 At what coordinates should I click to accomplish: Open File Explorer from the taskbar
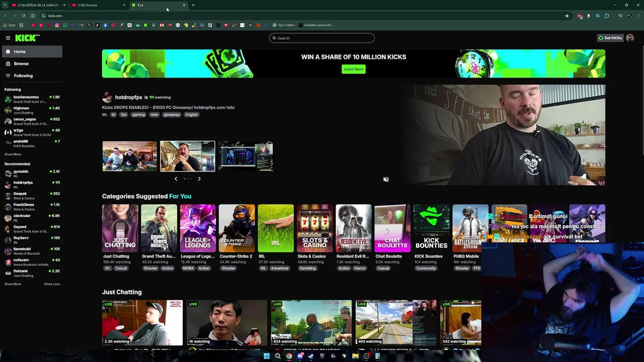[355, 356]
